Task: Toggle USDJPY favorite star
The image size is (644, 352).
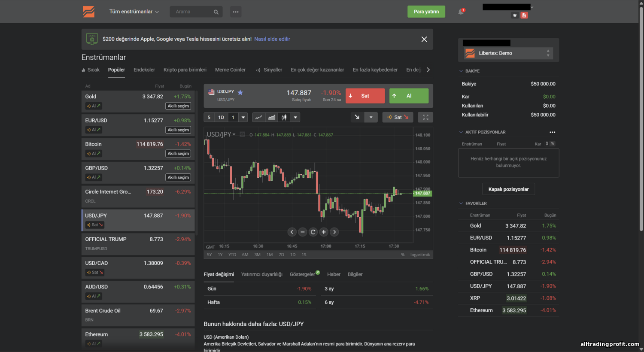Action: pyautogui.click(x=240, y=92)
